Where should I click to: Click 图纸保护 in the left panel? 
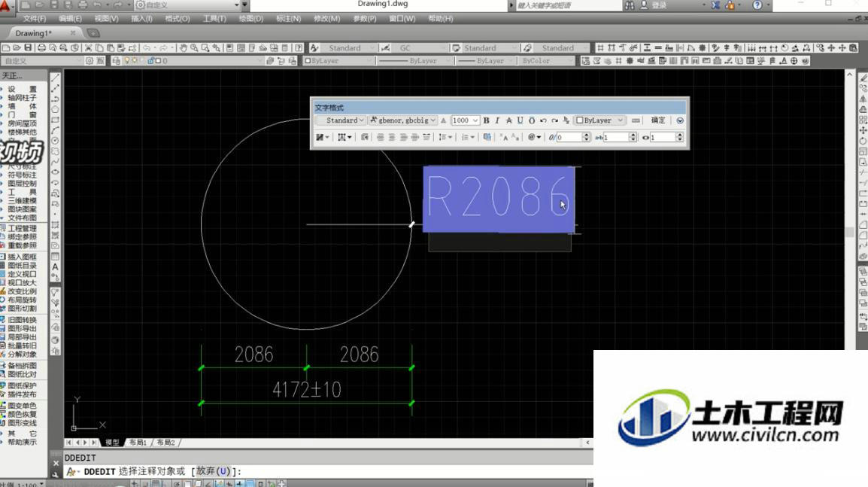coord(22,385)
